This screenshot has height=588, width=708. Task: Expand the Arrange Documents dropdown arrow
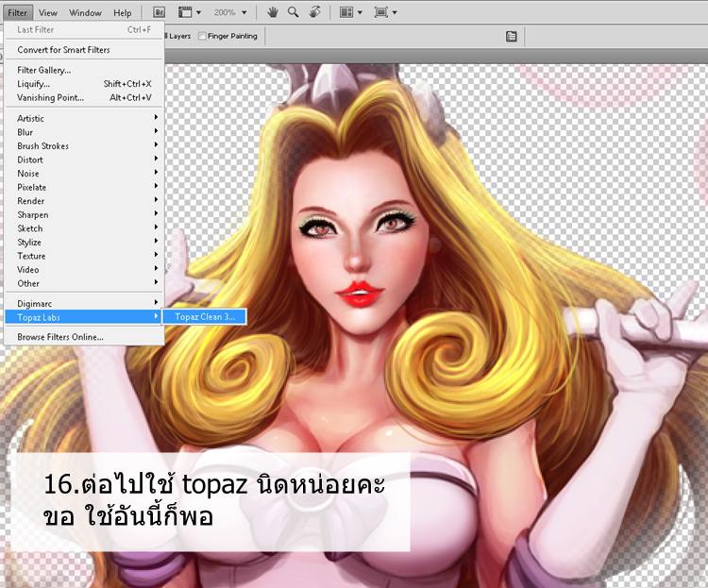pyautogui.click(x=360, y=12)
